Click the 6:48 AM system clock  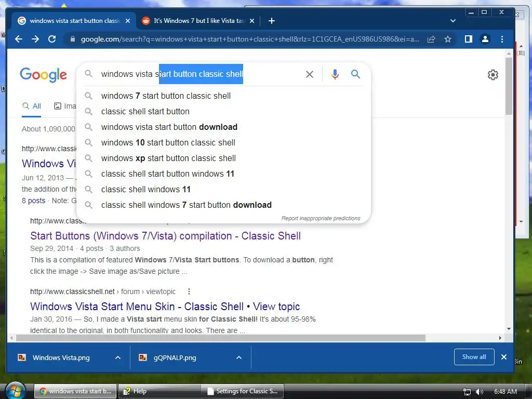click(506, 392)
